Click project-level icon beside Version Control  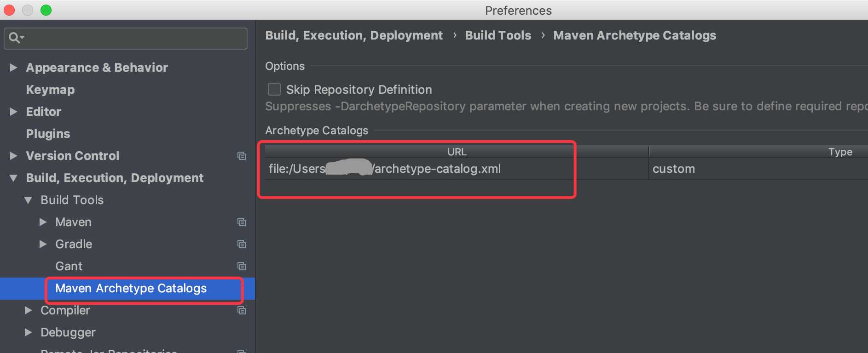tap(241, 156)
